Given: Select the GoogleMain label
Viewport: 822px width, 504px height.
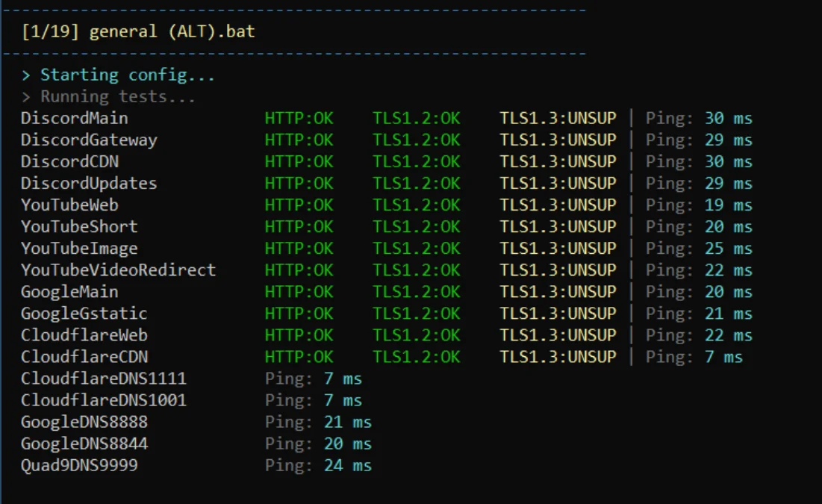Looking at the screenshot, I should [x=69, y=292].
